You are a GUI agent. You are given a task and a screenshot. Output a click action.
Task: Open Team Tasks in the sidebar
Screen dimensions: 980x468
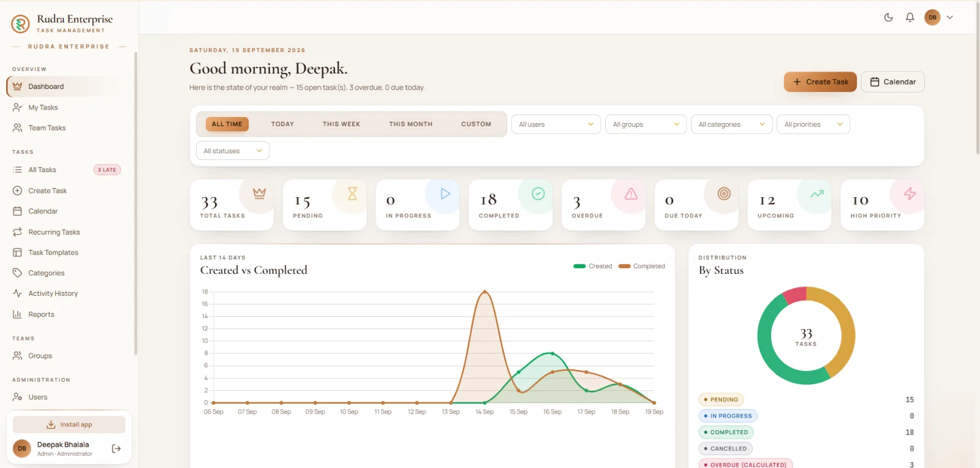tap(69, 128)
